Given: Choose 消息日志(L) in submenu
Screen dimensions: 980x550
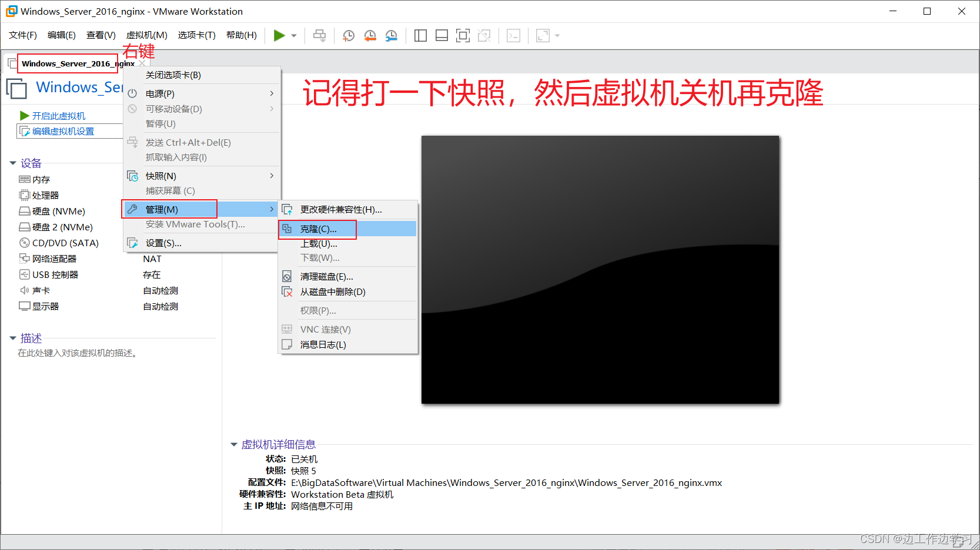Looking at the screenshot, I should [x=348, y=344].
